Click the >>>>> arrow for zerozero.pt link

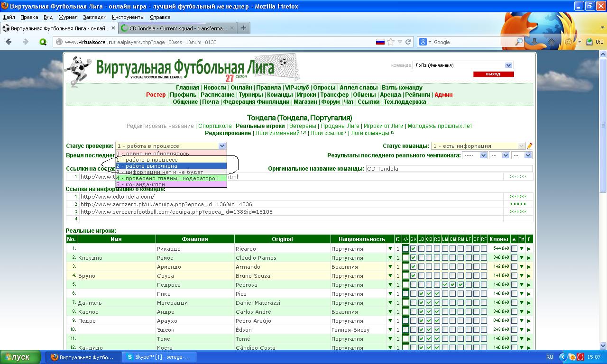518,204
